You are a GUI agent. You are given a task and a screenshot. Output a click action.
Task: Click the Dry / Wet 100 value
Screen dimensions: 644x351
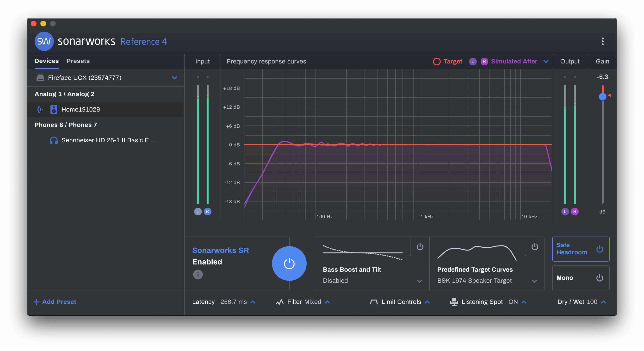tap(592, 302)
